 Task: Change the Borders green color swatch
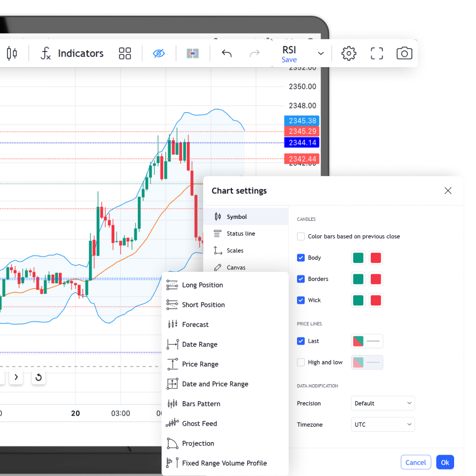pyautogui.click(x=358, y=279)
